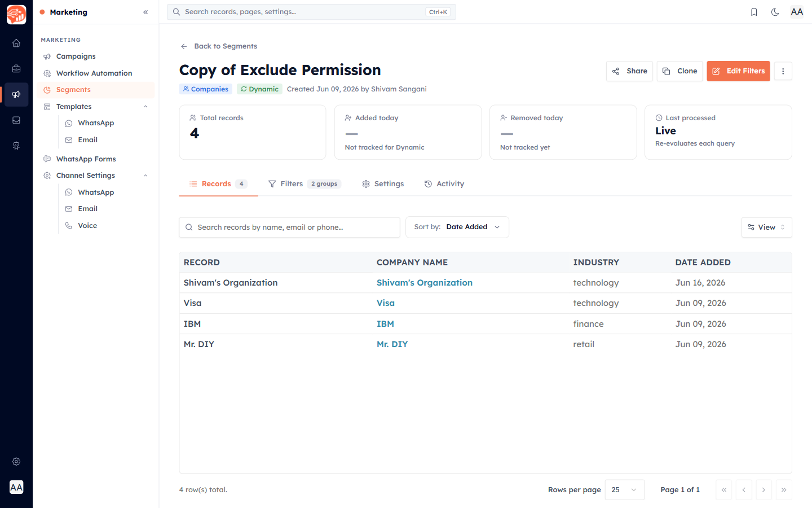The image size is (812, 508).
Task: Click the AA avatar at bottom left
Action: [16, 487]
